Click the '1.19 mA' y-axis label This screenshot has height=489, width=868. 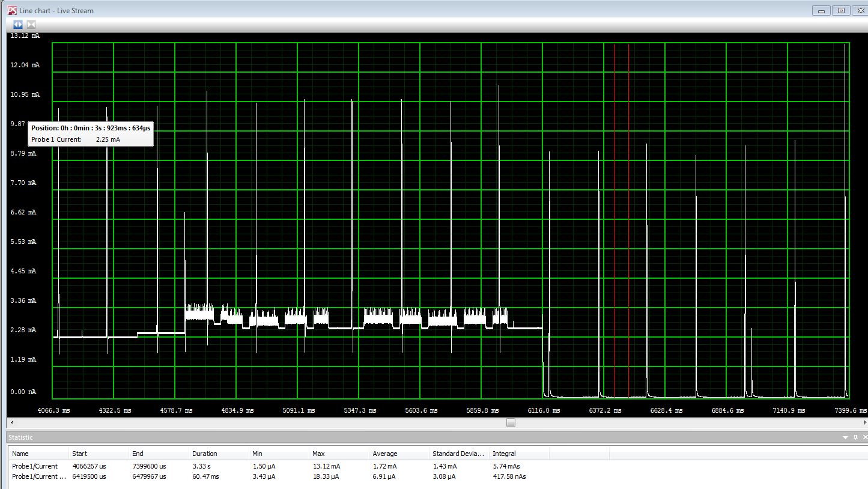coord(23,359)
